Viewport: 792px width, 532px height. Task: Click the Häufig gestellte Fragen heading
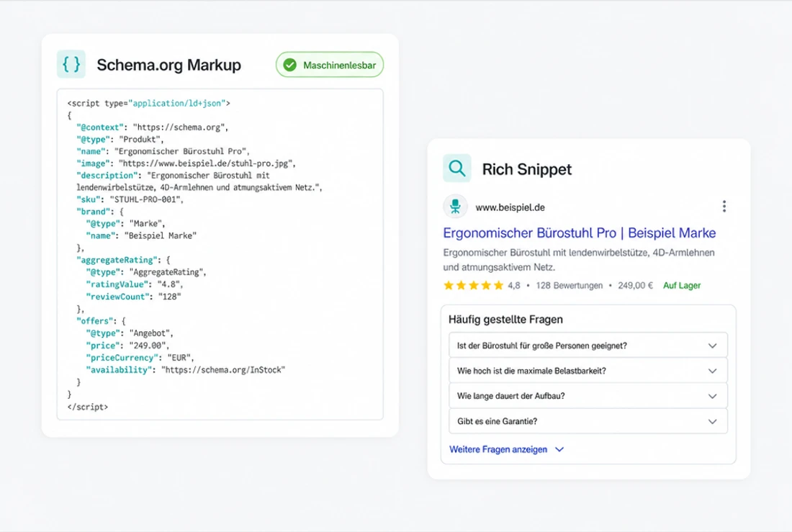click(505, 320)
